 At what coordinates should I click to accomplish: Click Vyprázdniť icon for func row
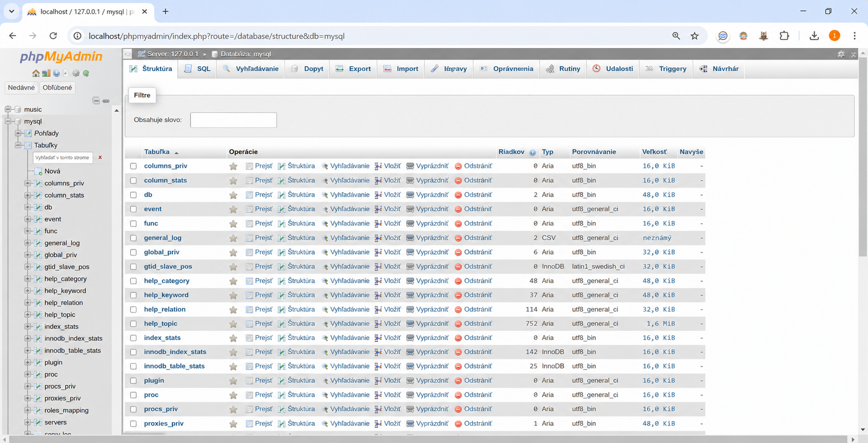[410, 224]
